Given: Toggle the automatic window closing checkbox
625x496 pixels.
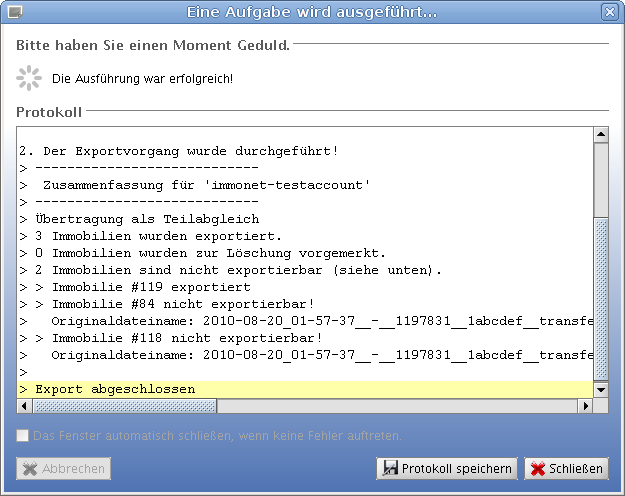Looking at the screenshot, I should point(23,436).
